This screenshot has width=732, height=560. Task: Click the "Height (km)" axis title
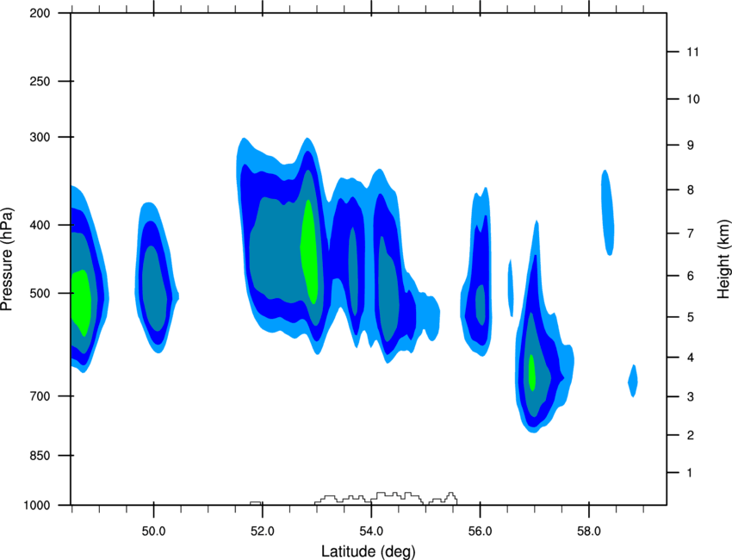723,258
